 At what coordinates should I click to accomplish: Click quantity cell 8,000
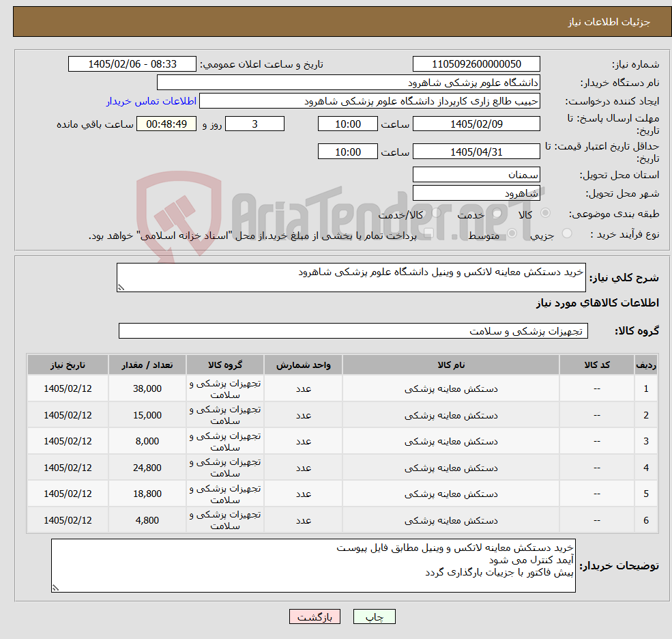click(x=147, y=441)
